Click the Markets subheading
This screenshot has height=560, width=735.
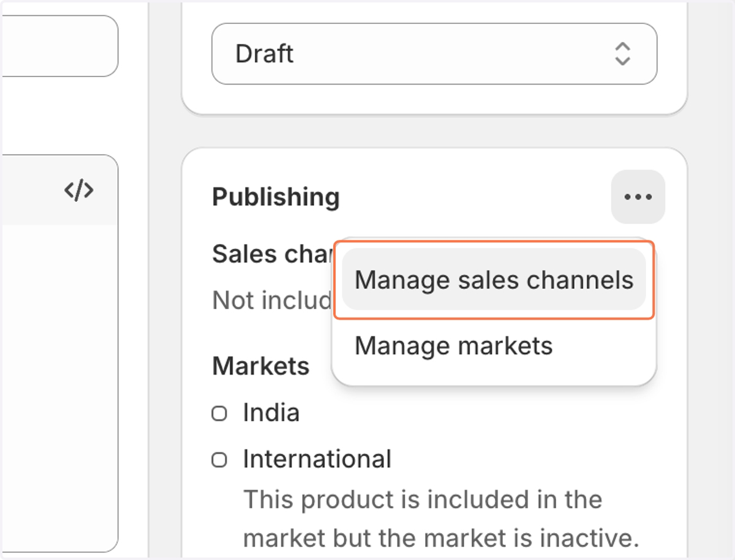click(261, 366)
